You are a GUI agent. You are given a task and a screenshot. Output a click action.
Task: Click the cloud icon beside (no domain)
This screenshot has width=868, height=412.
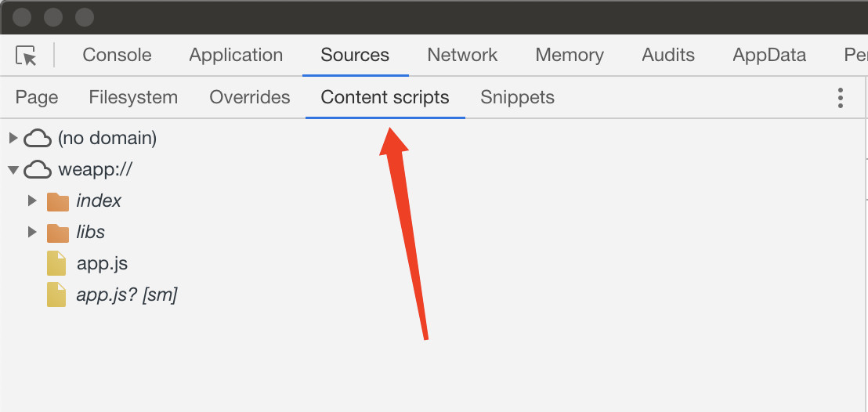[37, 139]
